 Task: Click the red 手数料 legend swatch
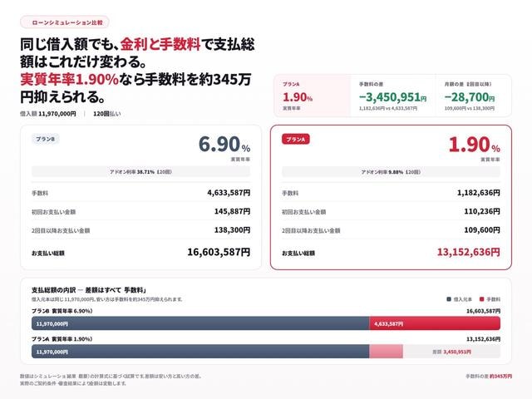[x=481, y=299]
